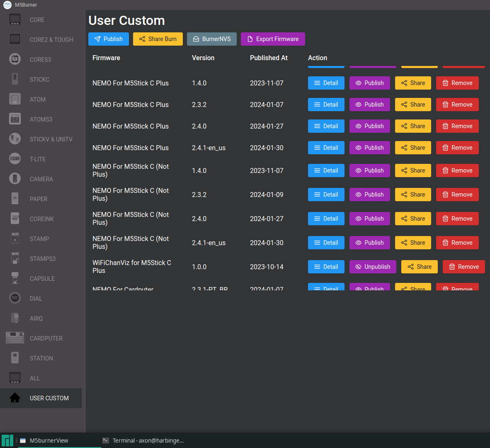The width and height of the screenshot is (490, 448).
Task: Click the M5Burner logo in title bar
Action: click(7, 5)
